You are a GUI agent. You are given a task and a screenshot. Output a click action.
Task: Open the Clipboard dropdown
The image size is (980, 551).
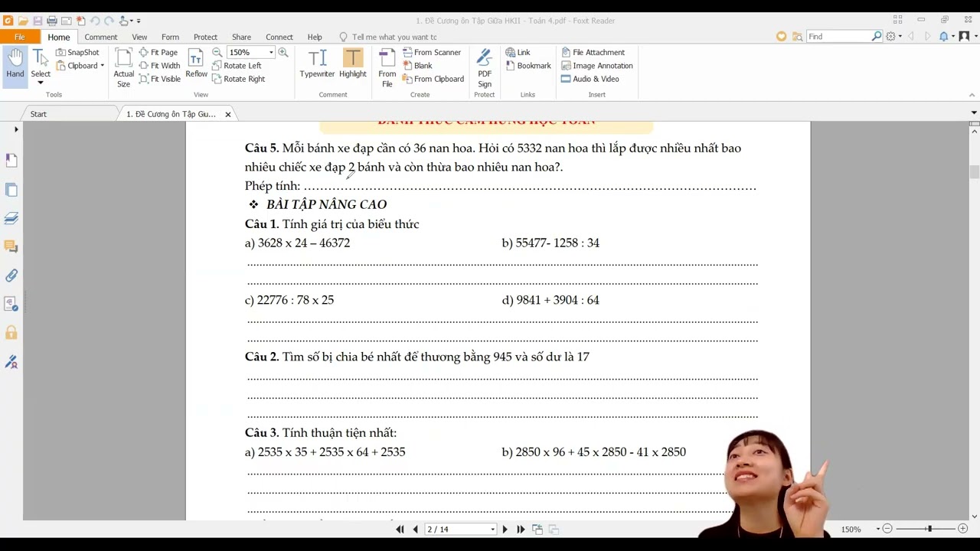[80, 66]
